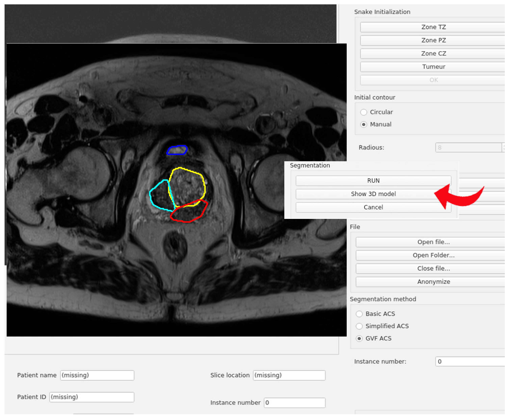Select the GVF ACS radio button

(x=359, y=338)
